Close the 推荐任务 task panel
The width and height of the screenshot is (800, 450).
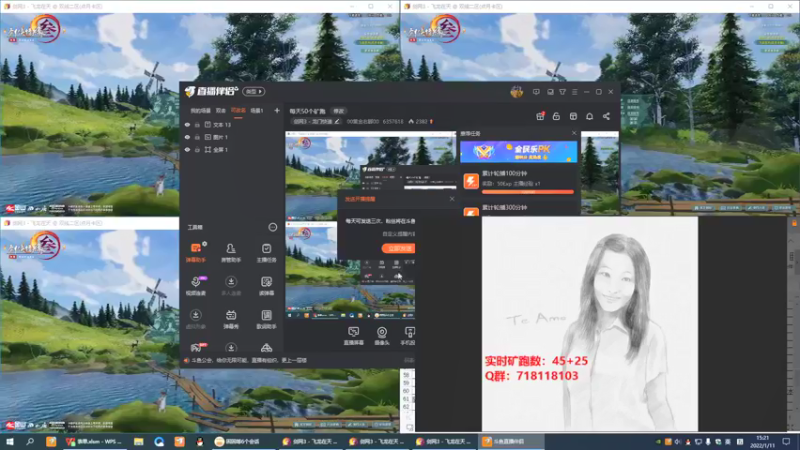coord(574,133)
